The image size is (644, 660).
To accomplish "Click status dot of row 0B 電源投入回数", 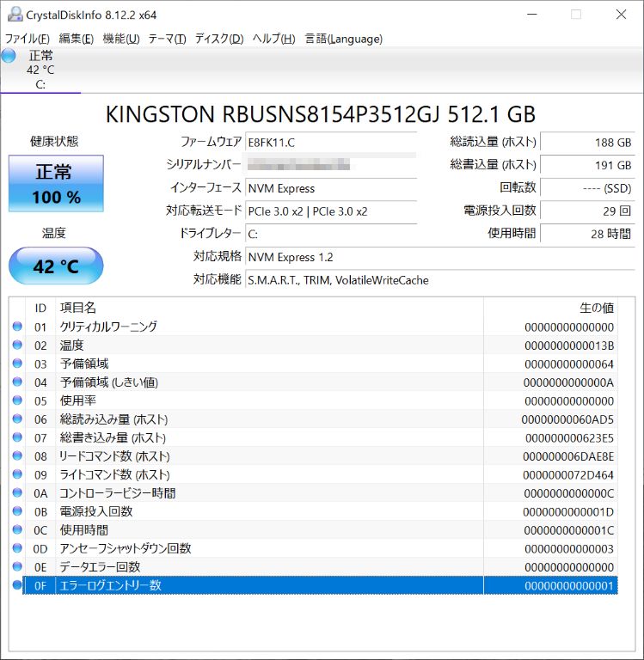I will [x=17, y=511].
